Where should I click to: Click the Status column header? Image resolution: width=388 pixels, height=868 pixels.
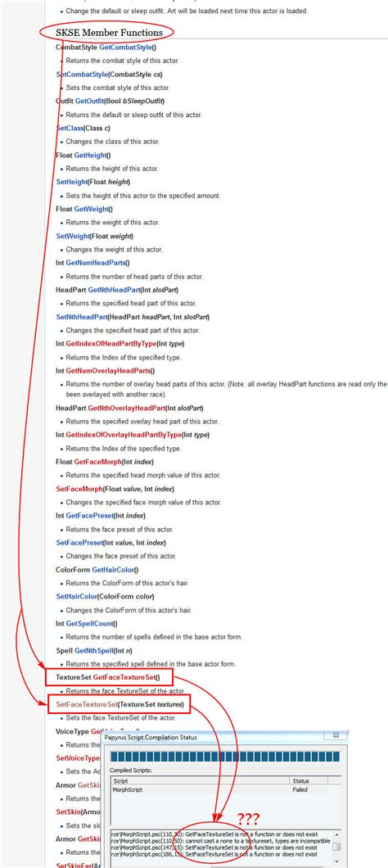309,780
